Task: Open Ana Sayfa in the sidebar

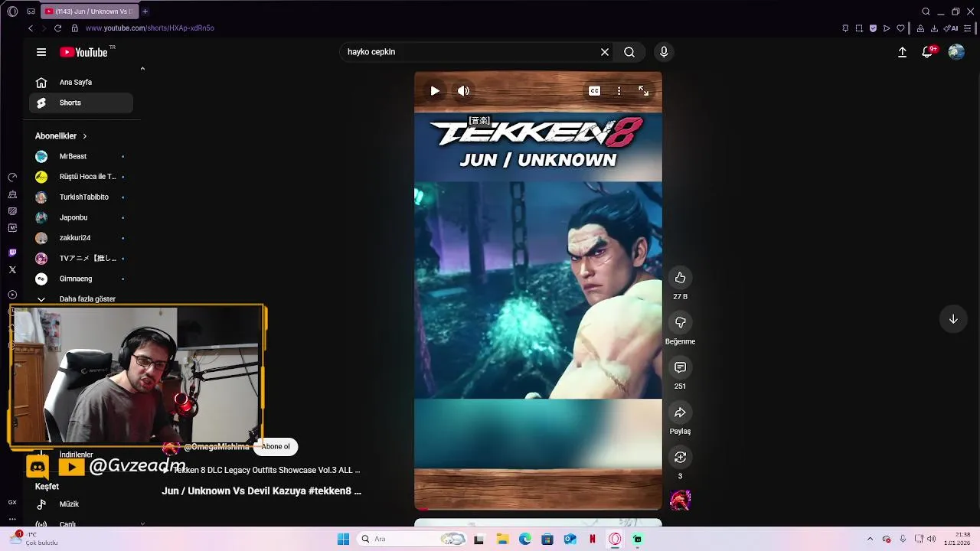Action: 81,82
